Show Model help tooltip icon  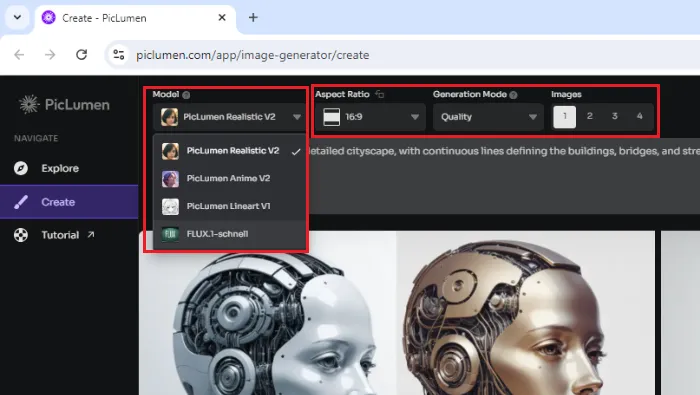tap(187, 95)
